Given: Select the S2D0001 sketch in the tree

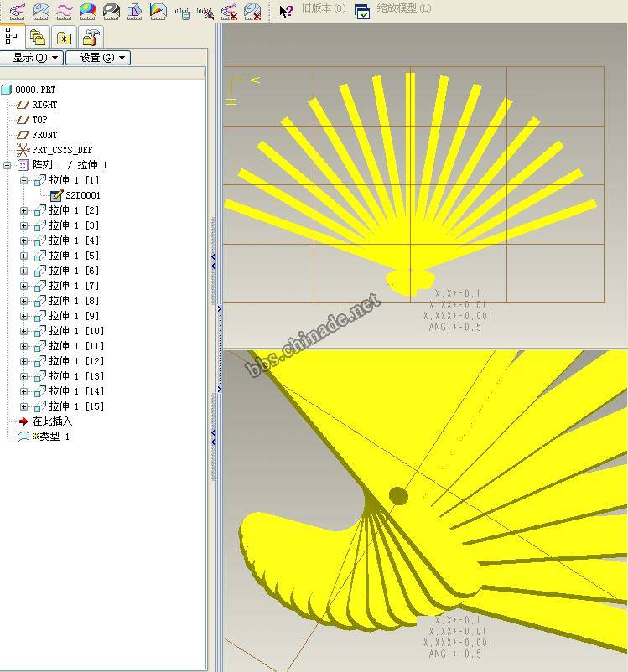Looking at the screenshot, I should (82, 195).
